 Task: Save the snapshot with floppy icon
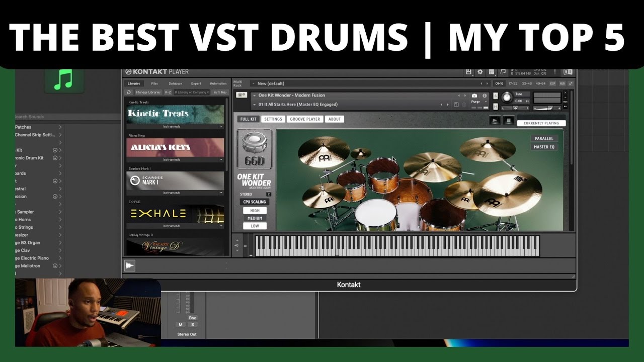click(x=456, y=105)
